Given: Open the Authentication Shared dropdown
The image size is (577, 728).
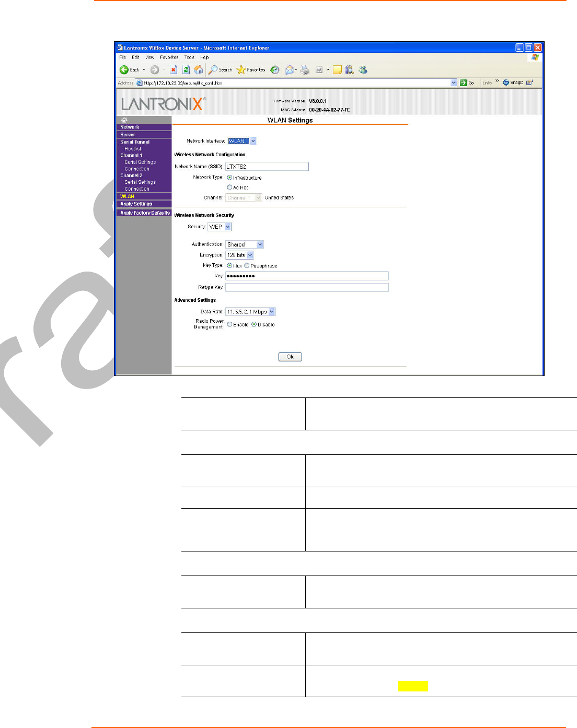Looking at the screenshot, I should 245,244.
